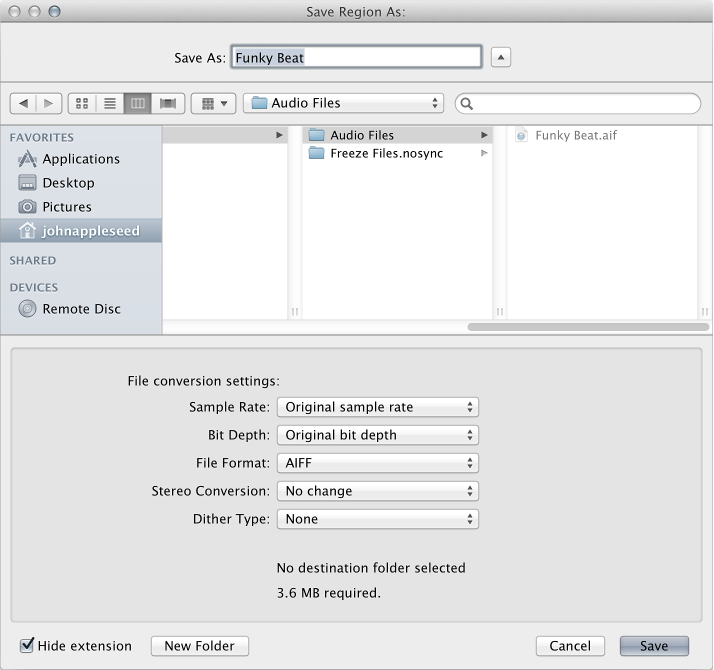
Task: Click the Cancel button
Action: 570,646
